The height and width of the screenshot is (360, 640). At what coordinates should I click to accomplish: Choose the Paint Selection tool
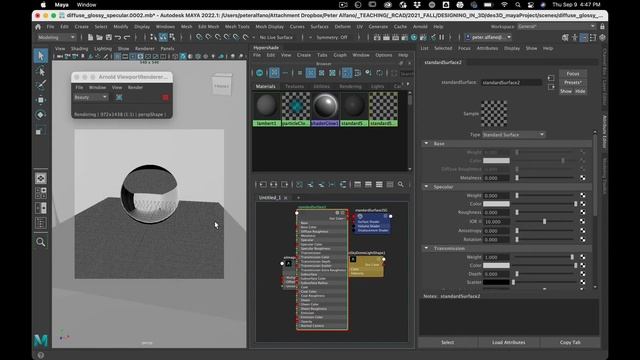(x=40, y=85)
